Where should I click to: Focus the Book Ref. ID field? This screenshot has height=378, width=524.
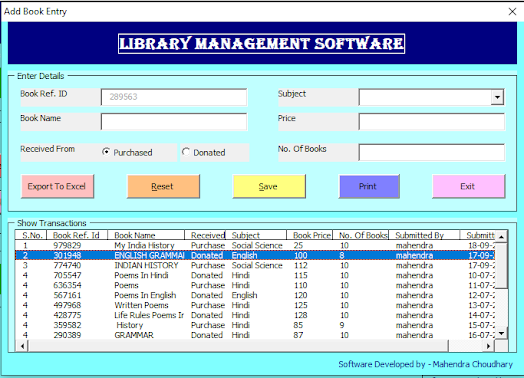pyautogui.click(x=174, y=97)
